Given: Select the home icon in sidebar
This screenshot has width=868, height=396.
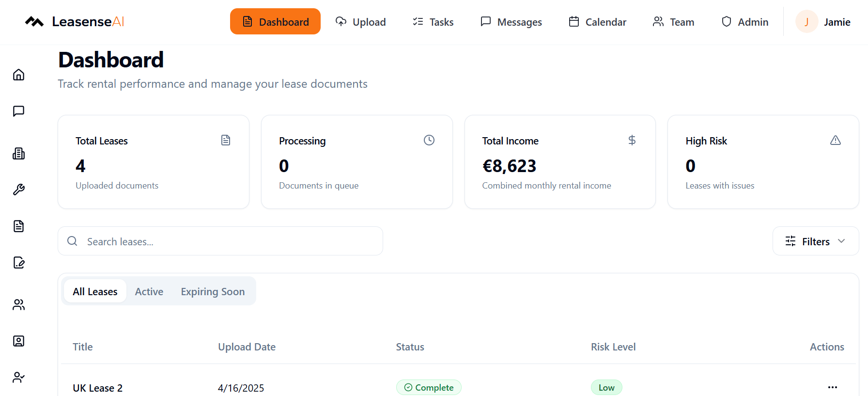Looking at the screenshot, I should point(18,75).
